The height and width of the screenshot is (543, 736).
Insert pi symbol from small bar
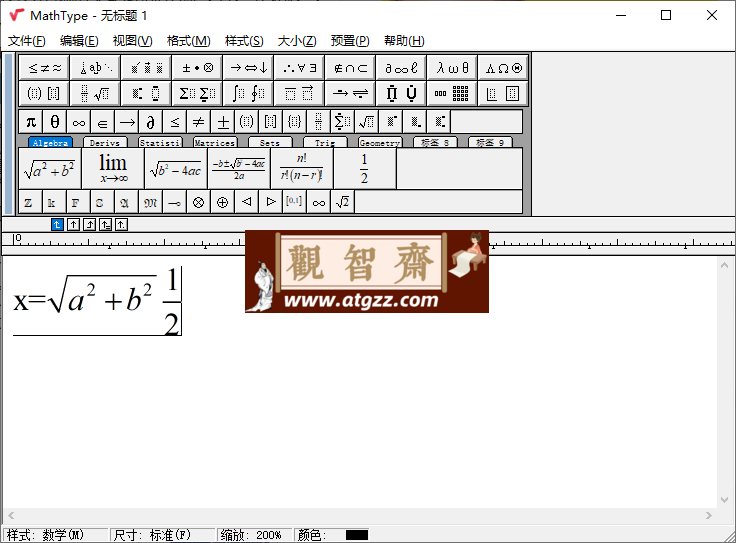coord(31,122)
